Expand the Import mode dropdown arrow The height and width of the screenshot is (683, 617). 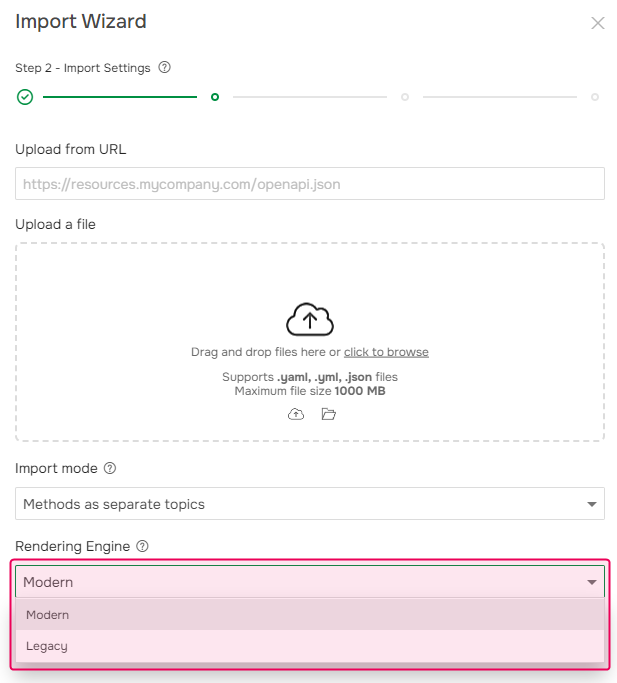[592, 504]
